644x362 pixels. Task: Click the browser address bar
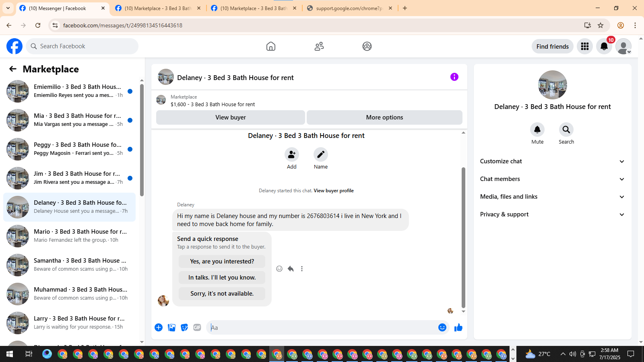(322, 25)
